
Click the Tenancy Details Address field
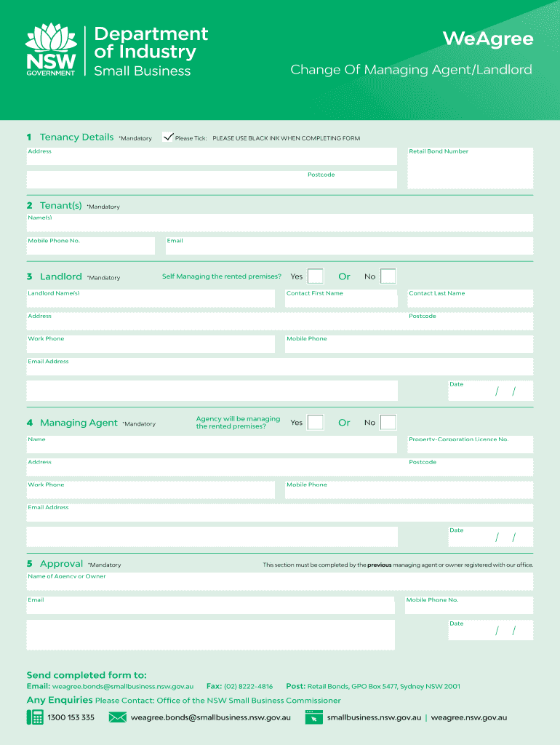[x=212, y=156]
